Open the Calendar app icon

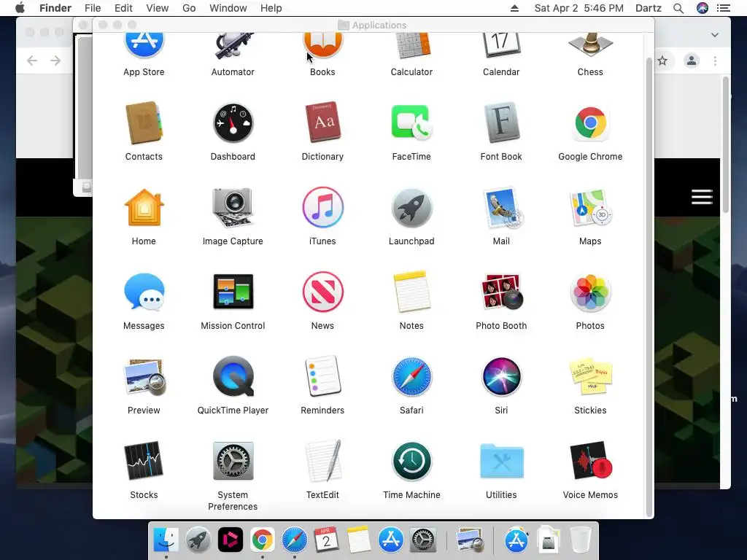coord(501,46)
